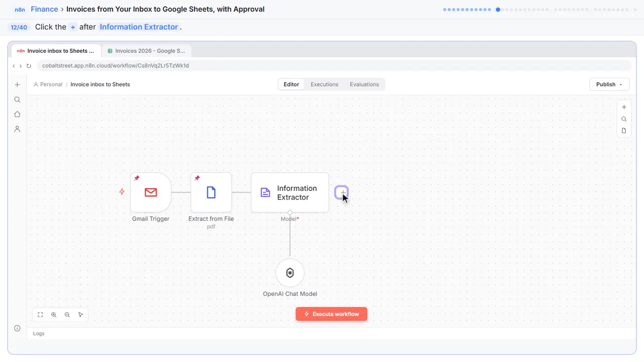Click the plus icon in left sidebar
The width and height of the screenshot is (644, 362).
point(17,85)
